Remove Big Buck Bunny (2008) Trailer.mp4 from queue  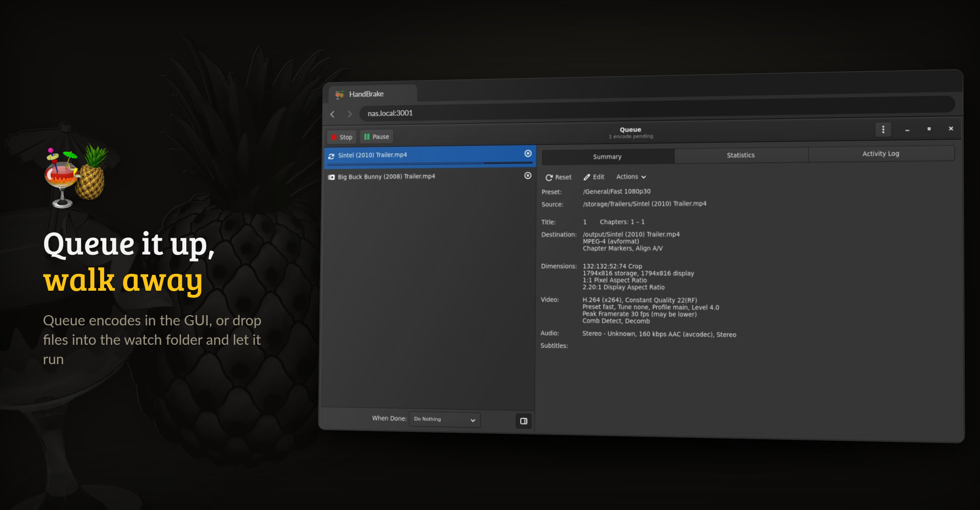[528, 175]
